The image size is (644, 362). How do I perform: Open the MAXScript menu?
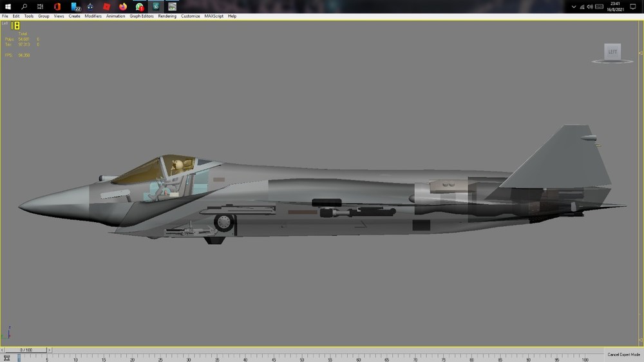pos(214,16)
